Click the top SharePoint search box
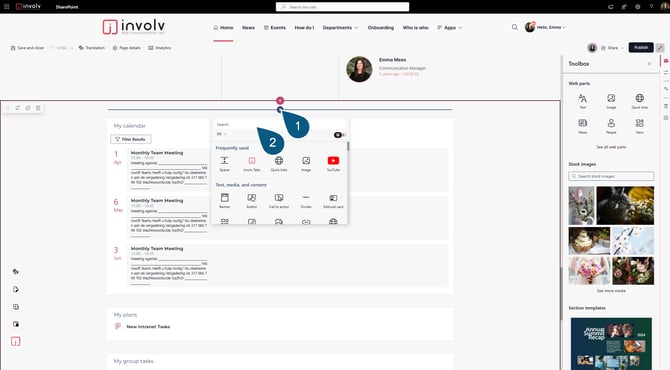The height and width of the screenshot is (370, 670). [x=342, y=7]
